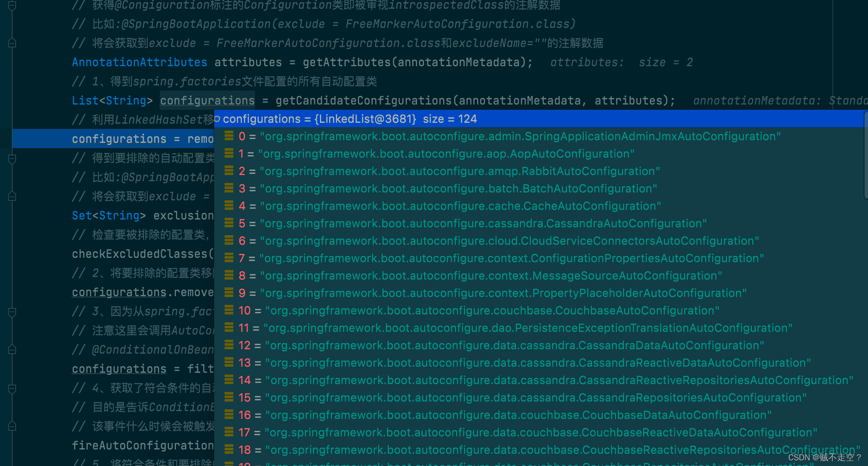Click the element icon beside index 9
Viewport: 868px width, 466px height.
(x=229, y=293)
